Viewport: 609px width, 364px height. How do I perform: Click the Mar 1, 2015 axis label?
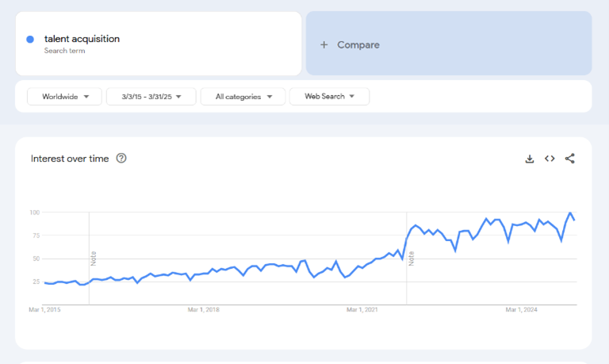coord(44,309)
